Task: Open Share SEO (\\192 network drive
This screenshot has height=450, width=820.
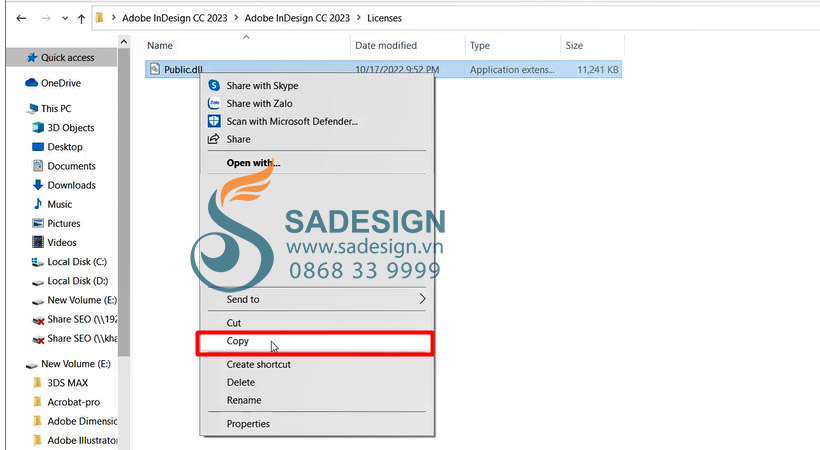Action: pos(82,319)
